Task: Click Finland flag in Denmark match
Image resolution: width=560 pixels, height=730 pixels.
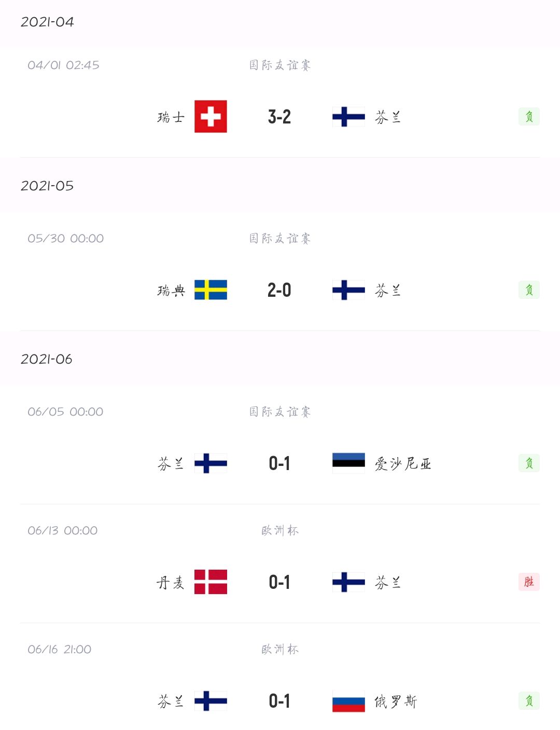Action: (348, 582)
